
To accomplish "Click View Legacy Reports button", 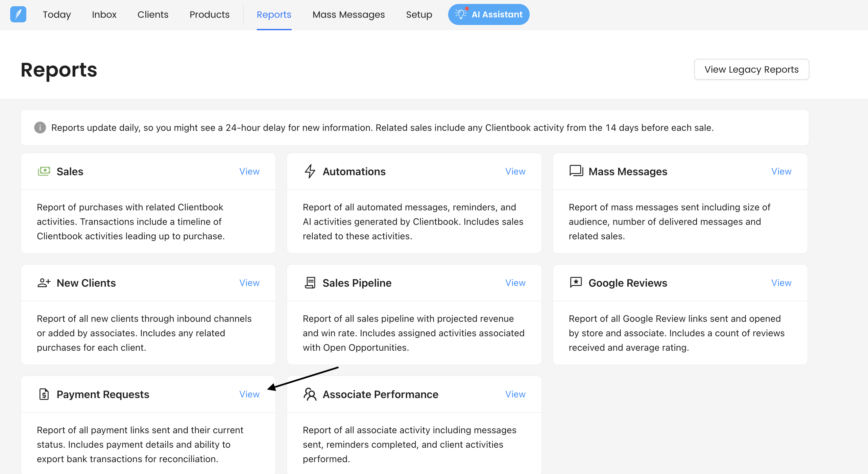I will pyautogui.click(x=751, y=69).
